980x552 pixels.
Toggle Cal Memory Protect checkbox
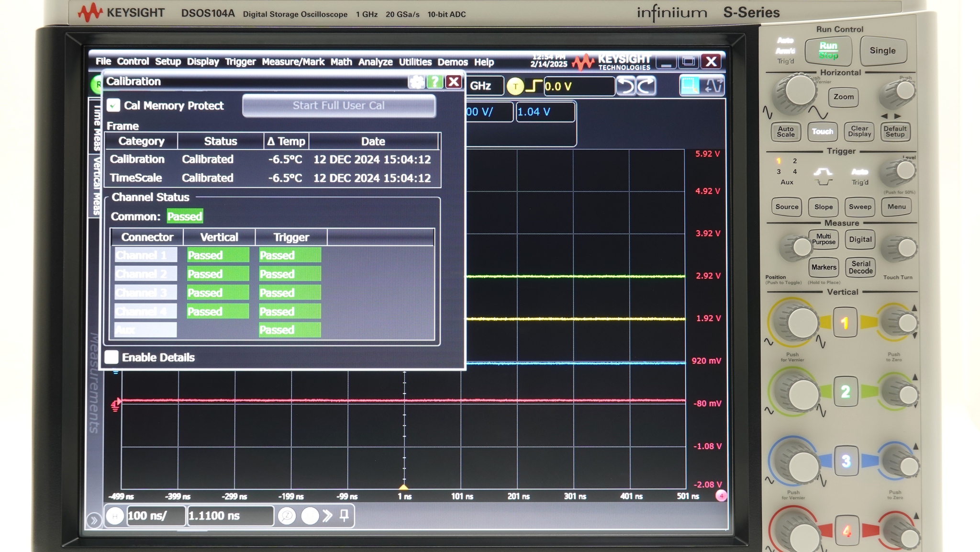[113, 105]
